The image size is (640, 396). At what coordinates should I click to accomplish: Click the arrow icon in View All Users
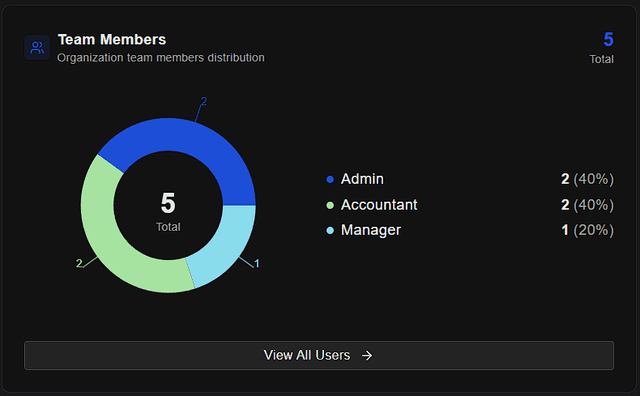(367, 356)
